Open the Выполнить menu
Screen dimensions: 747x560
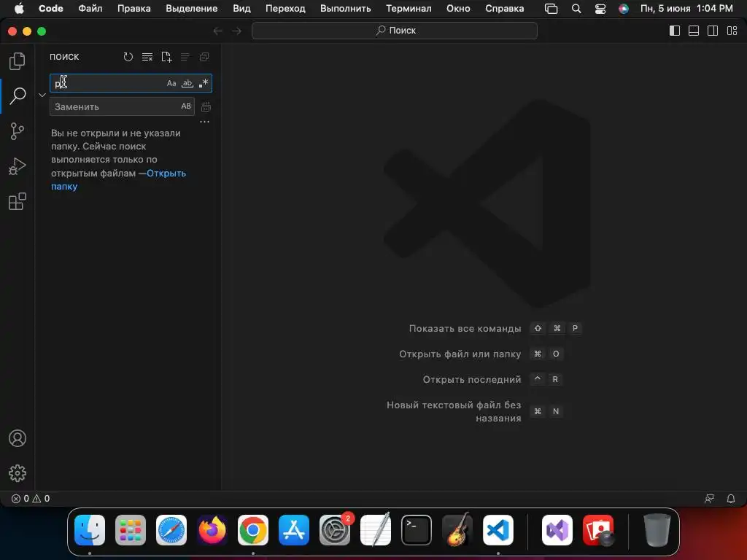click(345, 8)
